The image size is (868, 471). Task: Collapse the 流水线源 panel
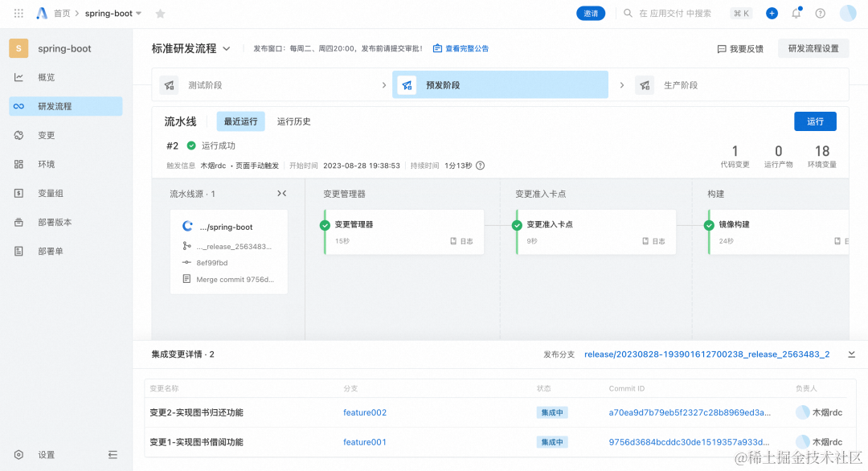tap(282, 193)
